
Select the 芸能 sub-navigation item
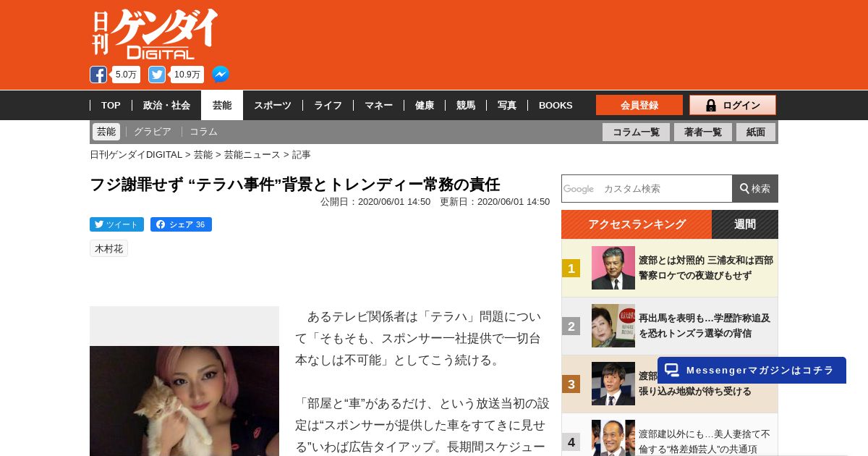tap(106, 132)
